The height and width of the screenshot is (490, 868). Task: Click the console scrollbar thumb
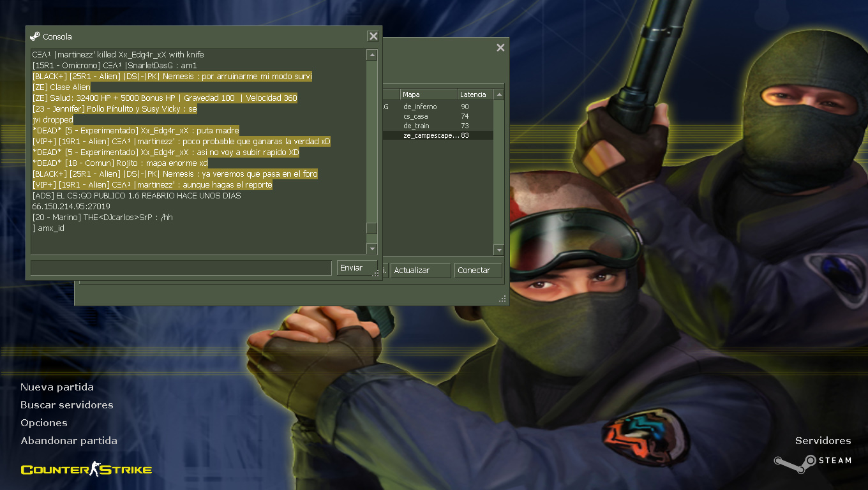(x=372, y=228)
